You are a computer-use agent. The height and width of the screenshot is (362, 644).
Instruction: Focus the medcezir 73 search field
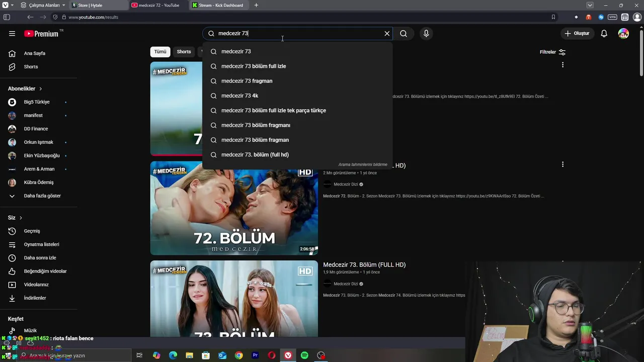(297, 34)
